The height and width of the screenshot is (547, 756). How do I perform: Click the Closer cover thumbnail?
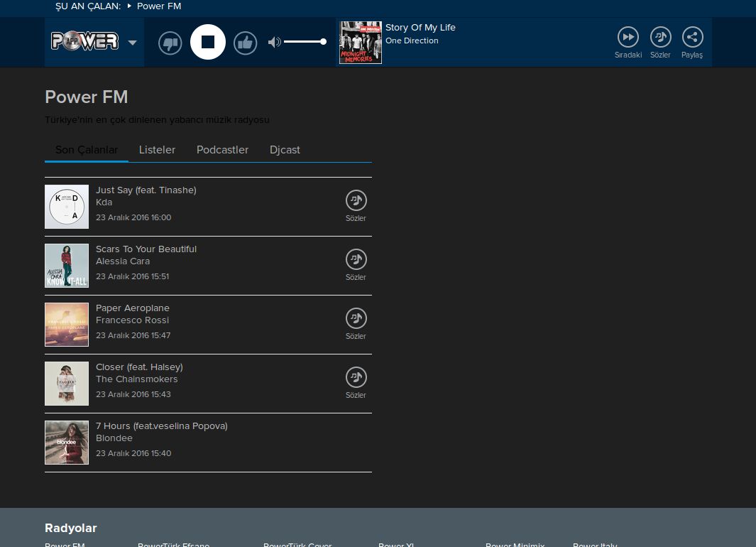pos(67,384)
